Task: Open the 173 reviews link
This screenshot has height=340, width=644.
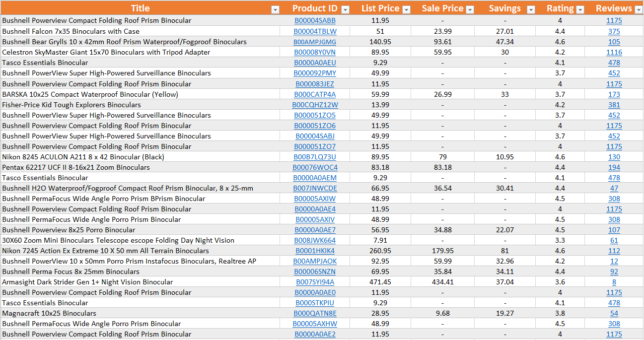Action: coord(614,94)
